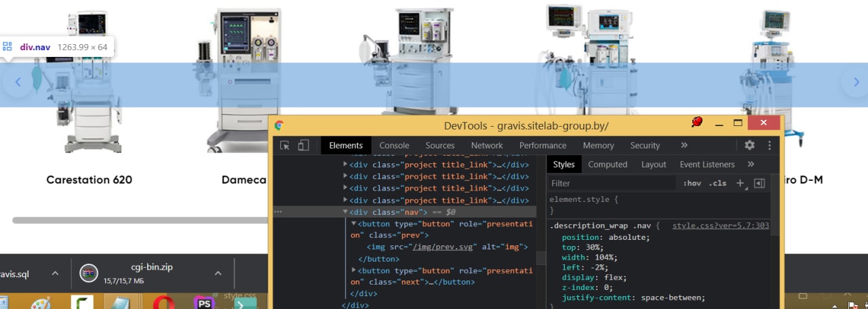Activate the inspect element picker in DevTools
The height and width of the screenshot is (309, 868).
tap(285, 145)
